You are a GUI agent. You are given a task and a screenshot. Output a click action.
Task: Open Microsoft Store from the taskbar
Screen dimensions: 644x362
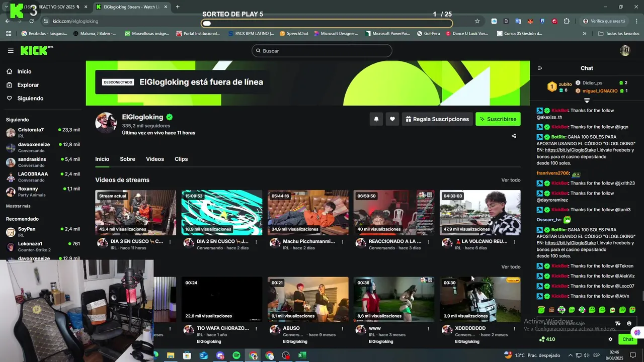pos(187,355)
